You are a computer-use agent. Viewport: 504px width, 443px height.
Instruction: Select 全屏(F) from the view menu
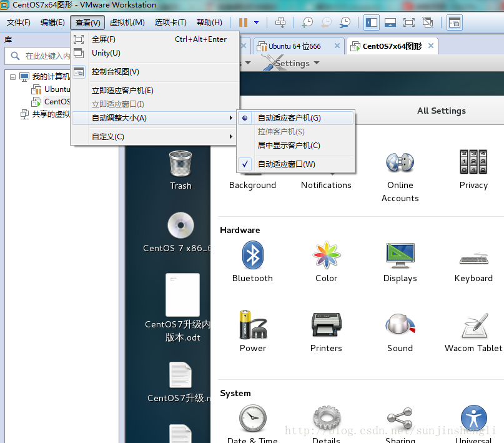pyautogui.click(x=156, y=39)
